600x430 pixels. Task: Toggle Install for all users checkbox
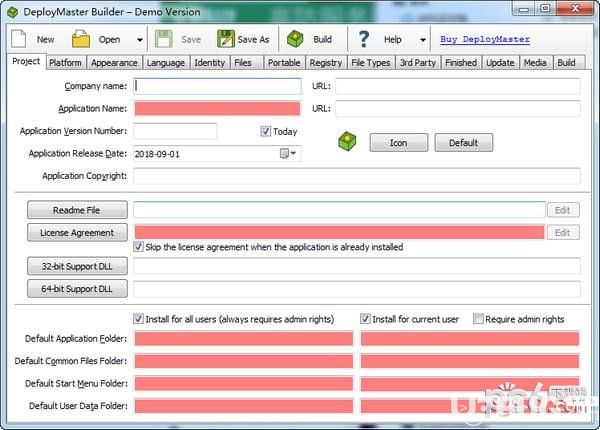139,319
